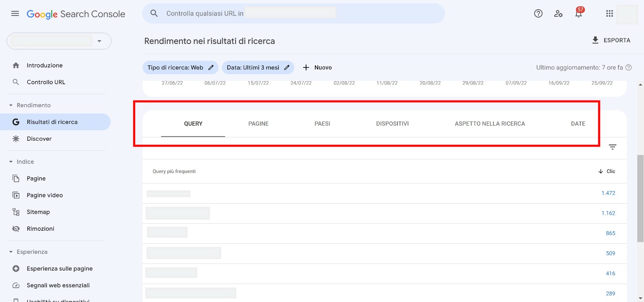The image size is (644, 302).
Task: Open the table filter rows icon
Action: pos(613,147)
